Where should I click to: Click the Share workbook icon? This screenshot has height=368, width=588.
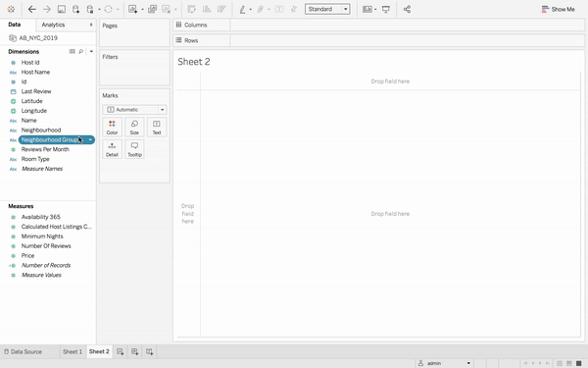[407, 9]
